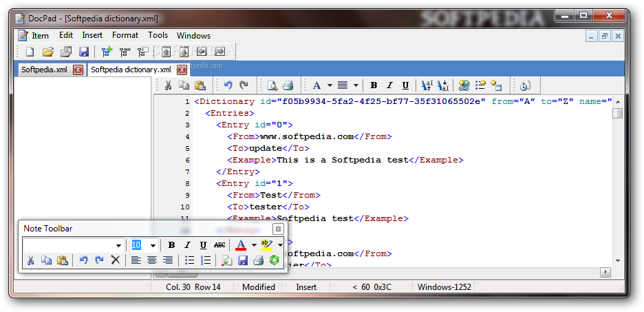Screen dimensions: 644x312
Task: Click the decrease font size icon
Action: [x=443, y=85]
